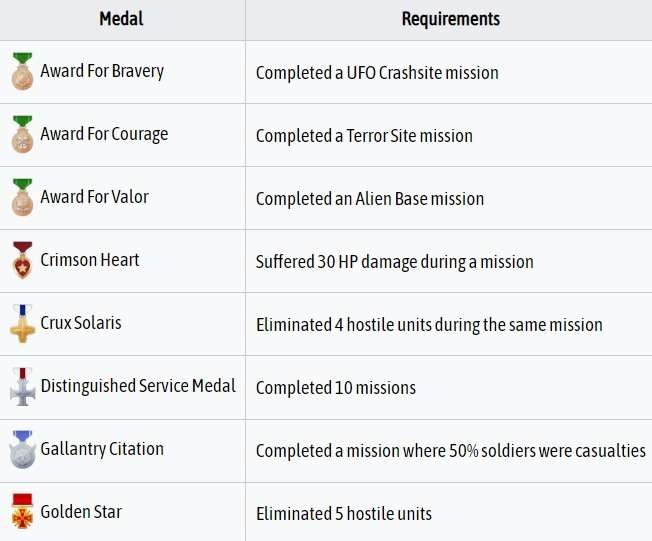The image size is (652, 541).
Task: Click the Distinguished Service Medal silver cross icon
Action: (x=22, y=387)
